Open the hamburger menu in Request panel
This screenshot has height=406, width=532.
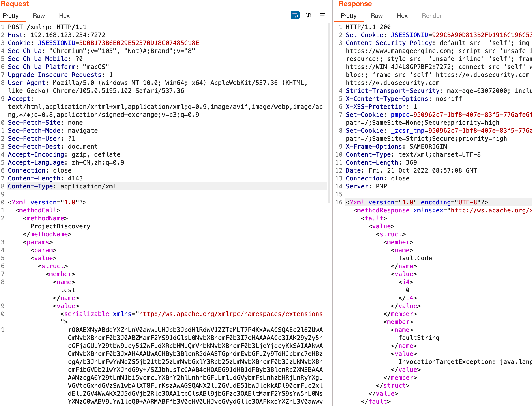(322, 15)
